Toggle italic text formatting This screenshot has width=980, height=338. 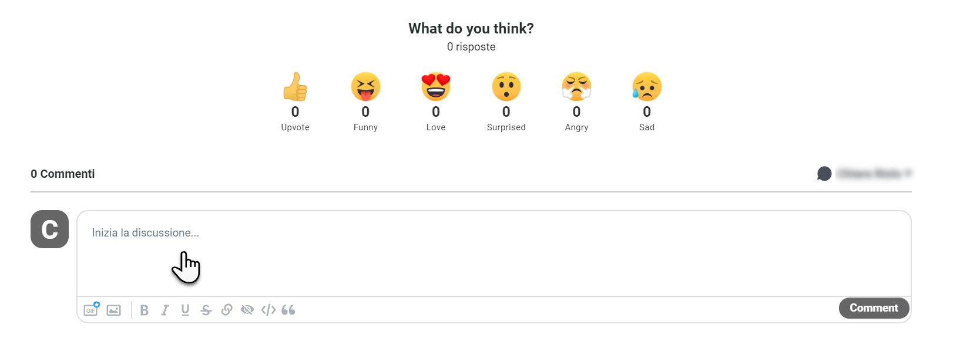pyautogui.click(x=165, y=310)
